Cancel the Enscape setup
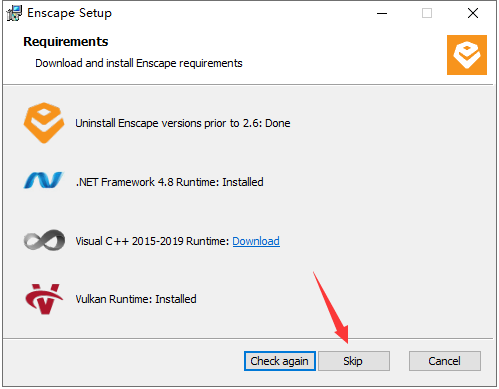This screenshot has height=389, width=499. click(445, 361)
